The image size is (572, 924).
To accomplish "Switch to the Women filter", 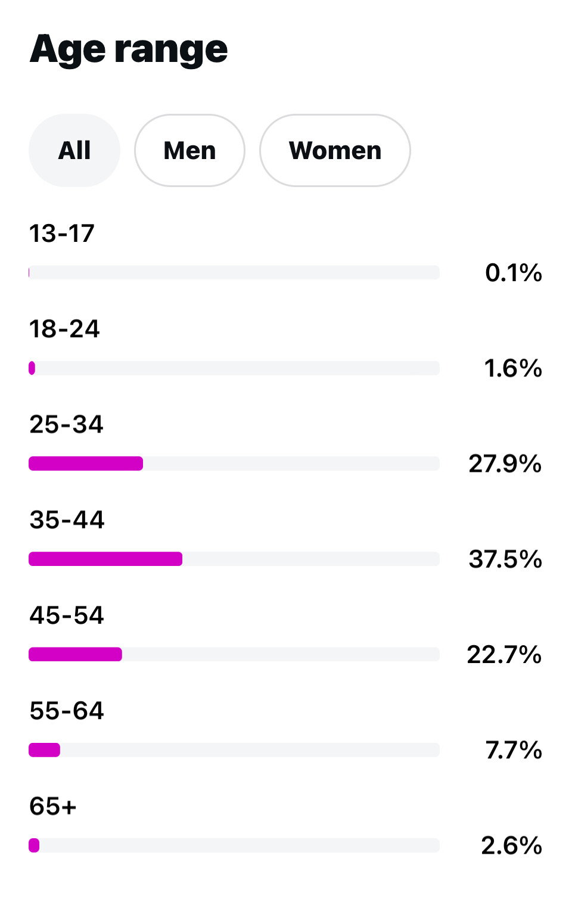I will coord(335,150).
